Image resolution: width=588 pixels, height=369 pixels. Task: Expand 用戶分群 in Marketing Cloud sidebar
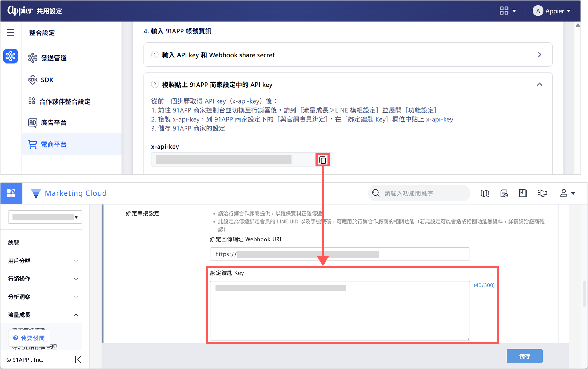43,261
